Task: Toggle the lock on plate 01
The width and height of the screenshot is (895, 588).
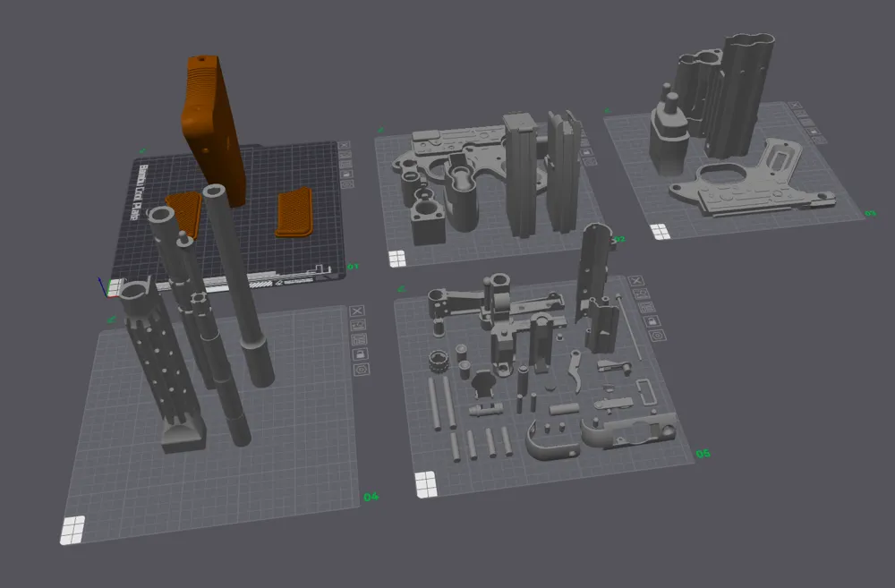Action: pyautogui.click(x=346, y=175)
